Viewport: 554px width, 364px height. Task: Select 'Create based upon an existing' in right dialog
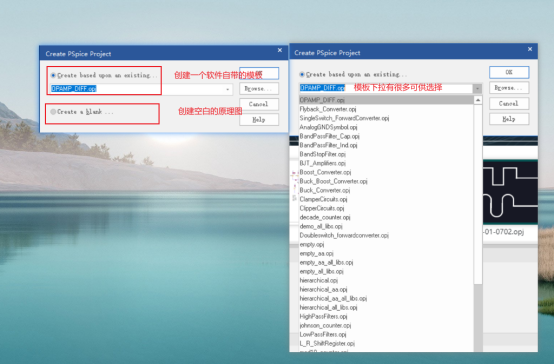(x=302, y=75)
